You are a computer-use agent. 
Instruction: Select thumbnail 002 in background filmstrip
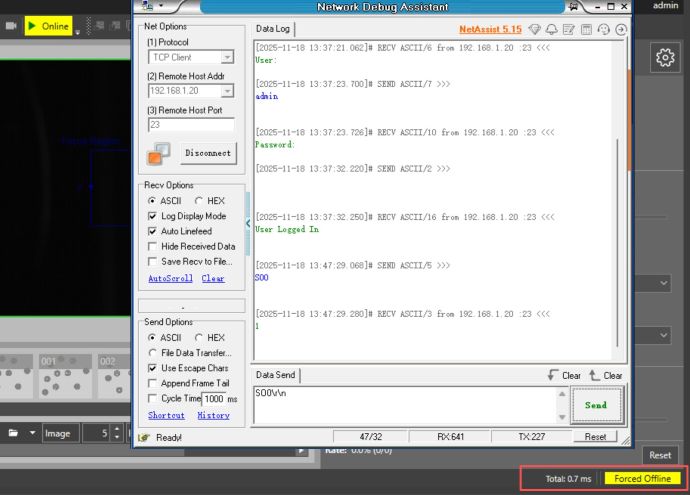point(114,377)
